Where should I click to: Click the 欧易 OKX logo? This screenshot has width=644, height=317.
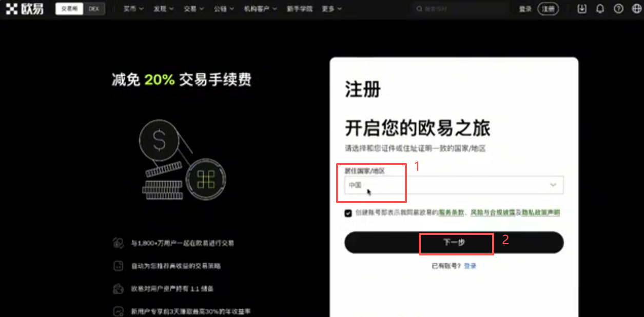[x=25, y=9]
